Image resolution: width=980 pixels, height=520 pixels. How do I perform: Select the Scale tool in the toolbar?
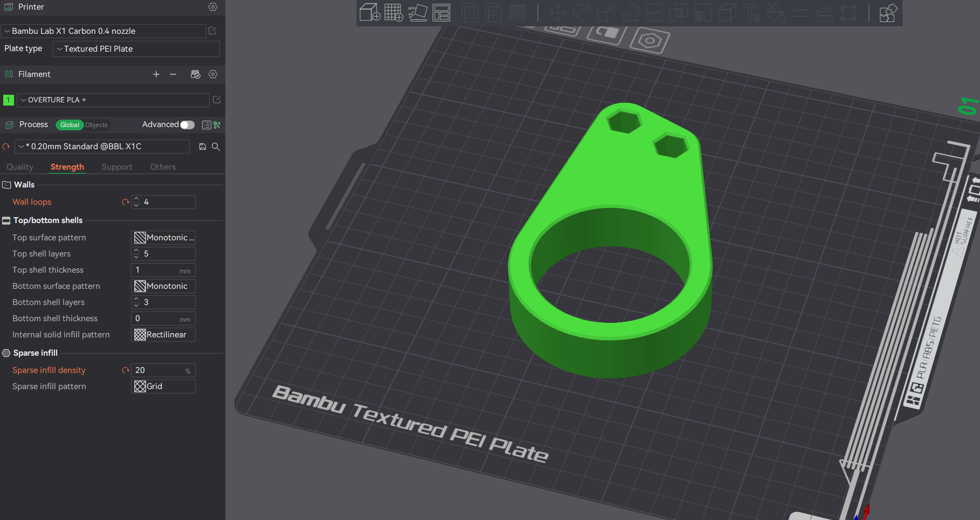click(x=606, y=13)
